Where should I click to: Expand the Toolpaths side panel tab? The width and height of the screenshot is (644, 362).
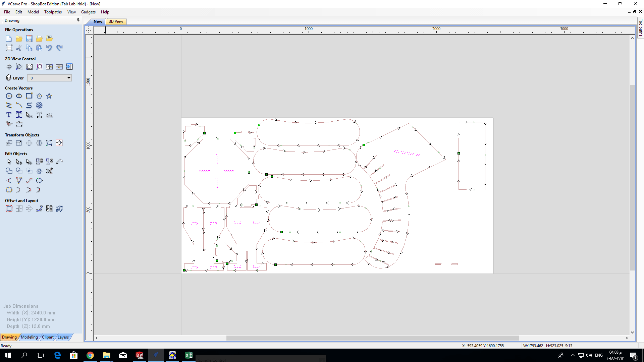point(640,27)
